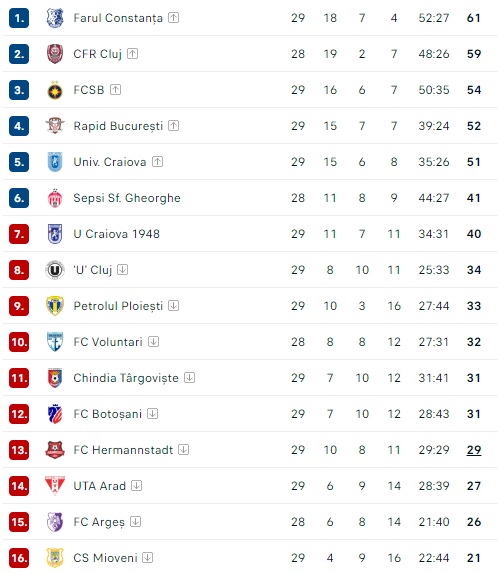The height and width of the screenshot is (573, 498).
Task: Click the Sepsi Sf. Gheorghe logo
Action: (x=55, y=198)
